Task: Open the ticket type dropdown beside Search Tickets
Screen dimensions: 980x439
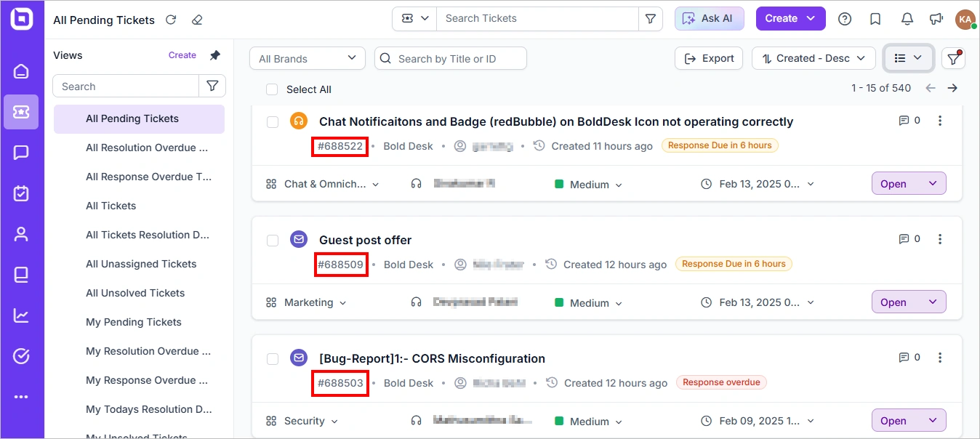Action: [x=414, y=19]
